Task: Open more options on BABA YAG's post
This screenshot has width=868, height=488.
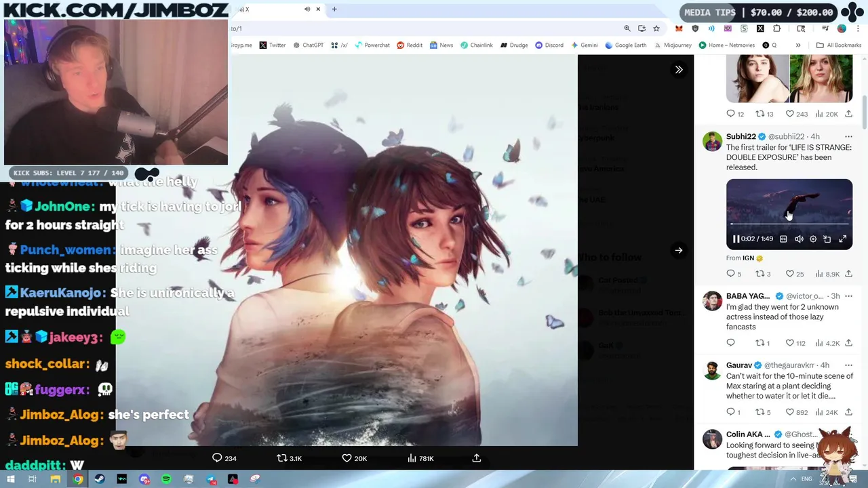Action: tap(848, 296)
